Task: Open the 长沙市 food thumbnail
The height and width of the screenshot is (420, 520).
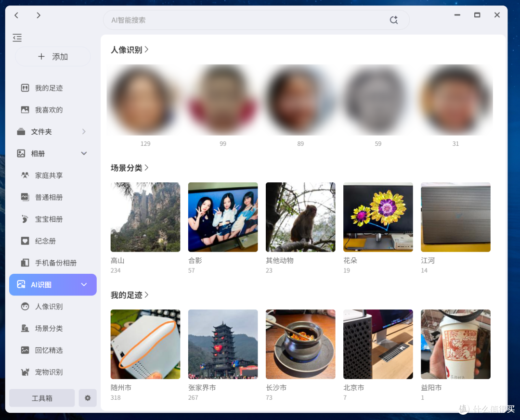Action: (x=300, y=344)
